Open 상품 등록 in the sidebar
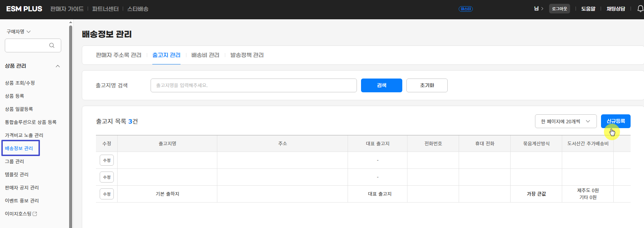644x228 pixels. click(x=14, y=96)
